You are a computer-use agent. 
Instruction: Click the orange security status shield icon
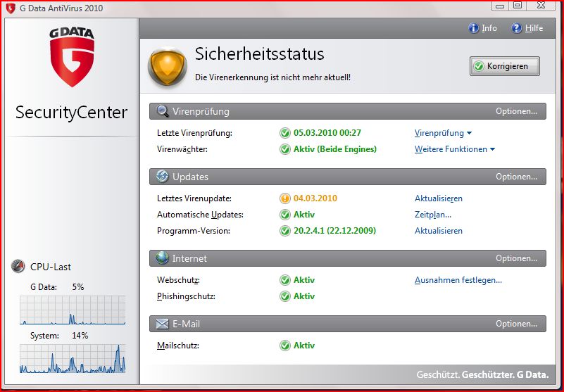click(168, 68)
